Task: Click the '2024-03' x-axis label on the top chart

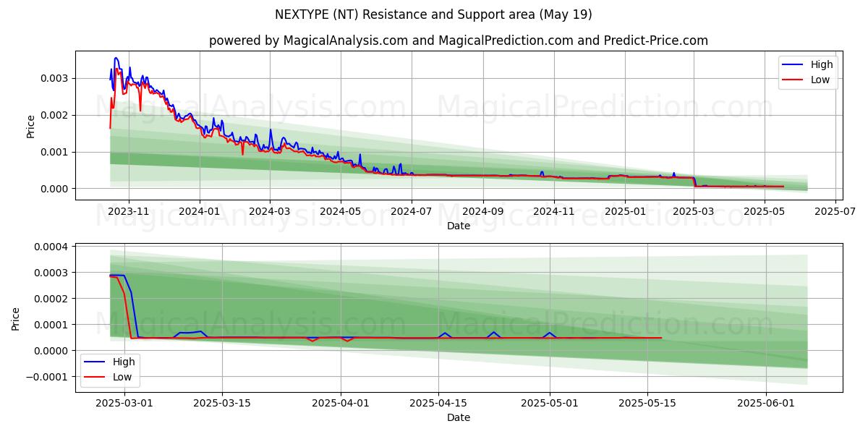Action: click(x=270, y=212)
